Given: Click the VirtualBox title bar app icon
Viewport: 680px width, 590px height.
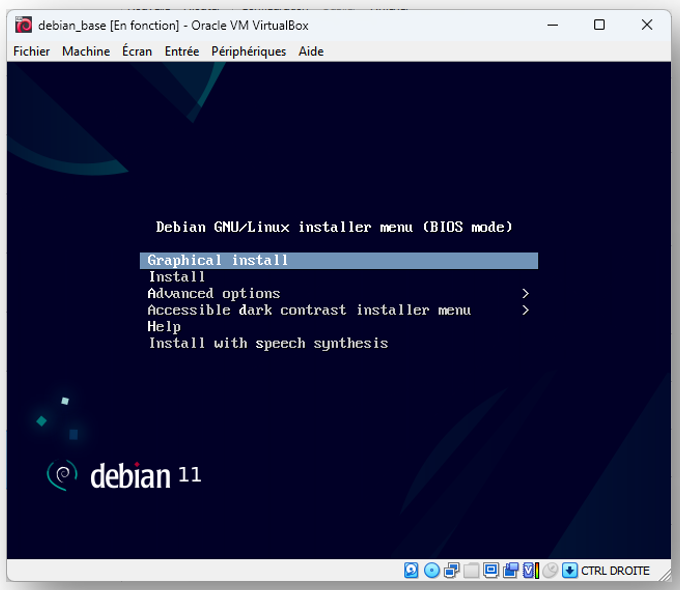Looking at the screenshot, I should [23, 25].
